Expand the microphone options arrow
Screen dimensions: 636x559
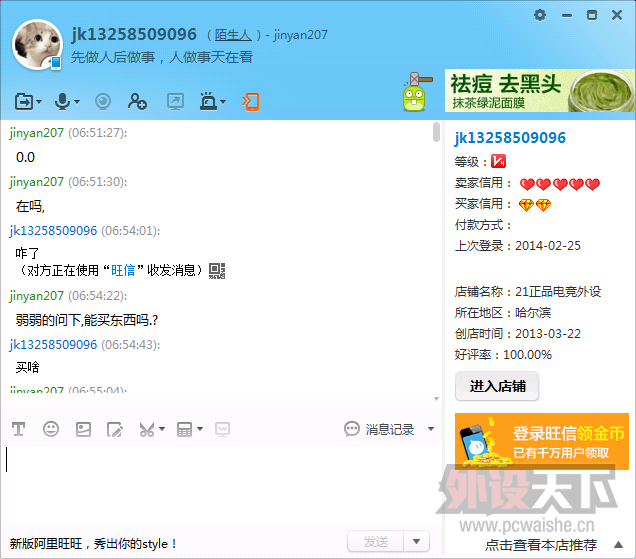pyautogui.click(x=77, y=101)
